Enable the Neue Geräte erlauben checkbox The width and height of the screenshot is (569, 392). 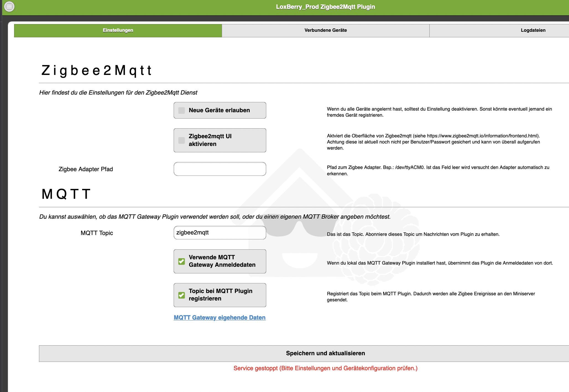(182, 111)
